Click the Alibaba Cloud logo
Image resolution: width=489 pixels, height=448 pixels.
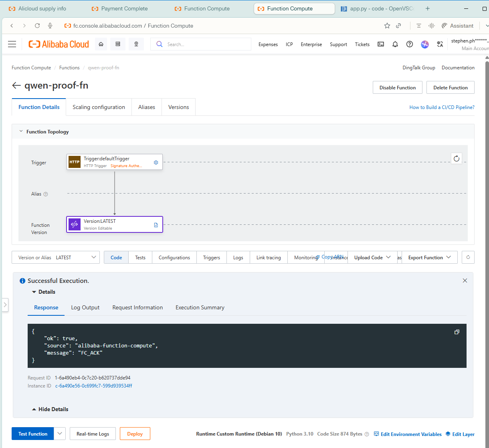pos(59,44)
